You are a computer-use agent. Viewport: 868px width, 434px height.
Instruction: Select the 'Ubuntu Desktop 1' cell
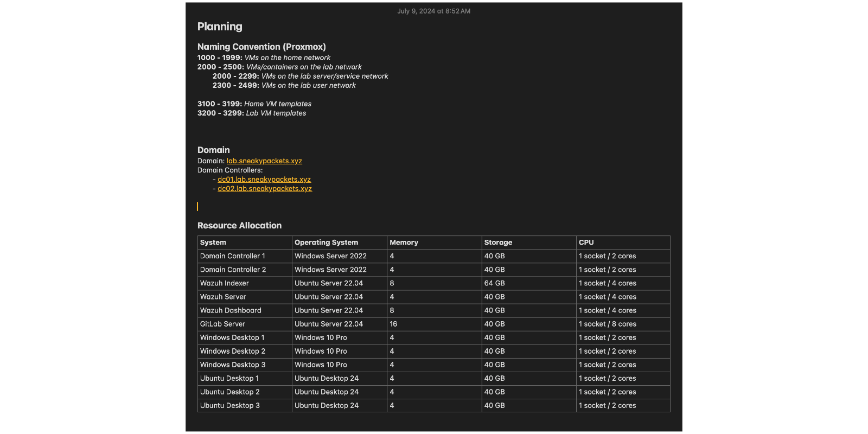pyautogui.click(x=245, y=378)
